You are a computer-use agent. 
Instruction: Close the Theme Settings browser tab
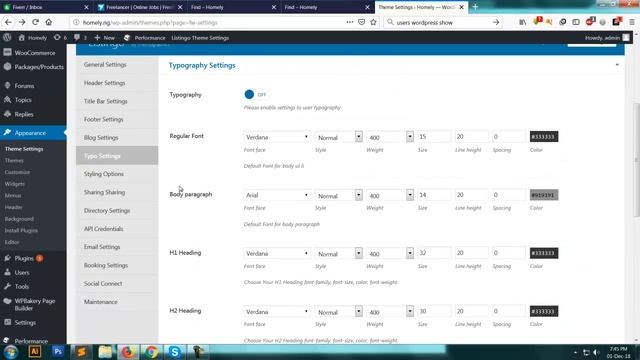[461, 7]
